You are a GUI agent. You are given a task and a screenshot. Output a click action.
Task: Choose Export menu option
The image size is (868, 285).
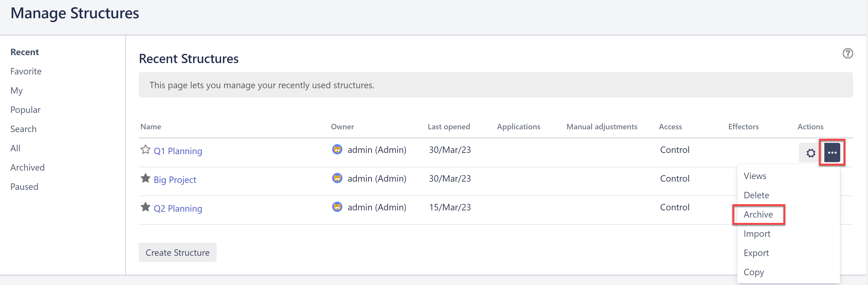tap(756, 253)
